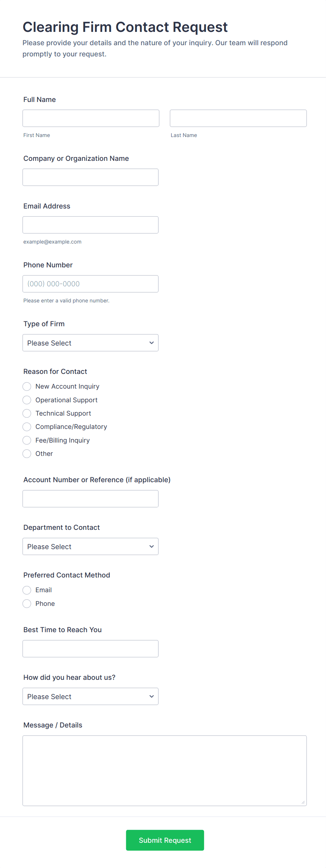Image resolution: width=326 pixels, height=868 pixels.
Task: Pick Compliance/Regulatory as reason
Action: pos(27,427)
